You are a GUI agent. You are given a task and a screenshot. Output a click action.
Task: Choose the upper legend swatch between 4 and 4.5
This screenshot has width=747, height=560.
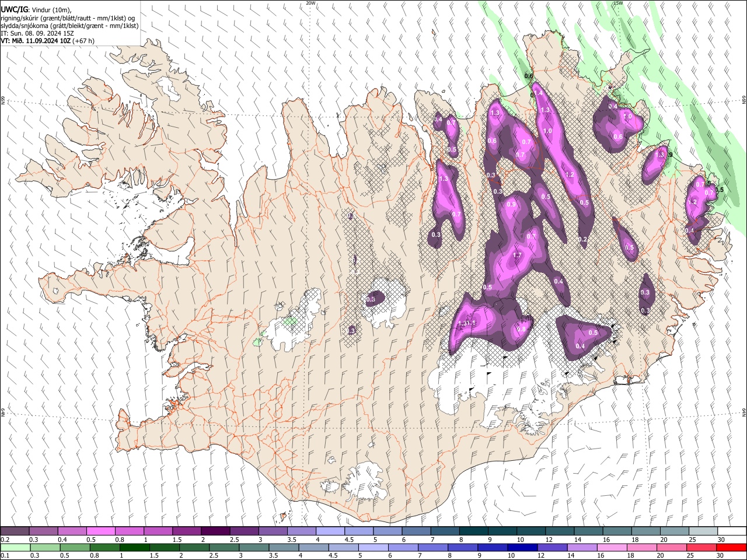pos(329,531)
